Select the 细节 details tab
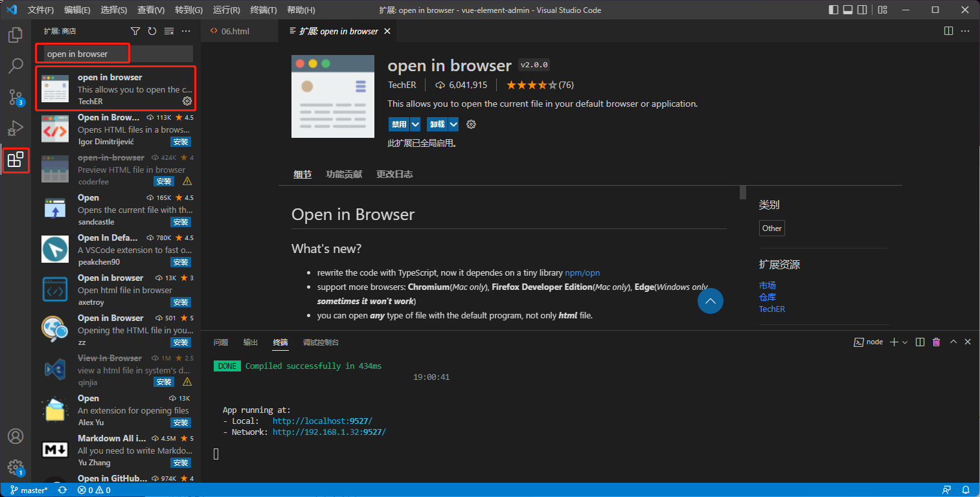Screen dimensions: 980x497 (302, 175)
